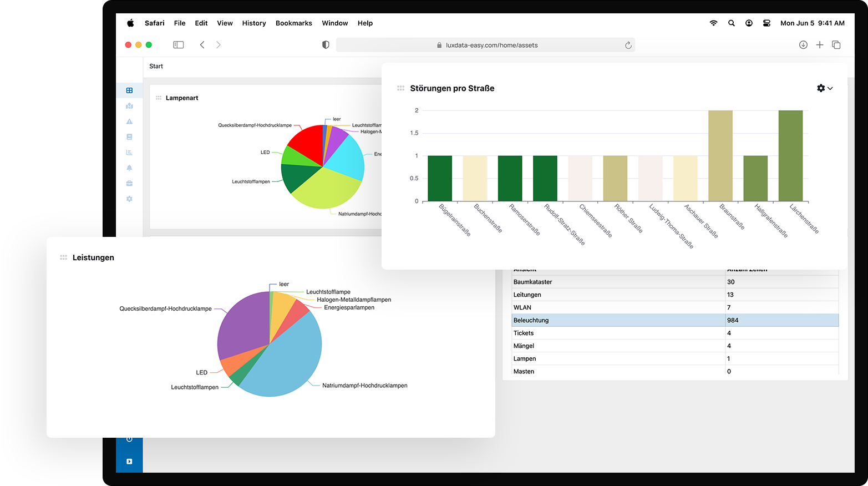Open the Window menu
The height and width of the screenshot is (486, 868).
pyautogui.click(x=335, y=23)
